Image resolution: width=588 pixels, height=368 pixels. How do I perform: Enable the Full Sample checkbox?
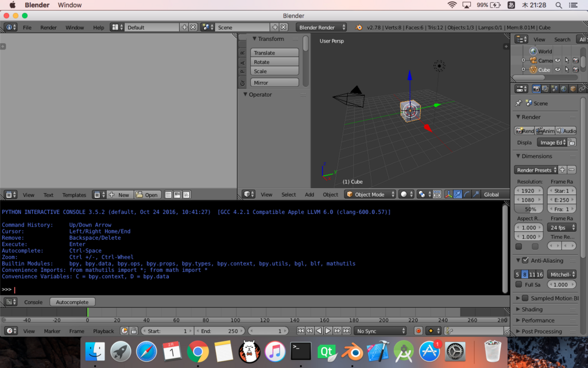click(519, 284)
